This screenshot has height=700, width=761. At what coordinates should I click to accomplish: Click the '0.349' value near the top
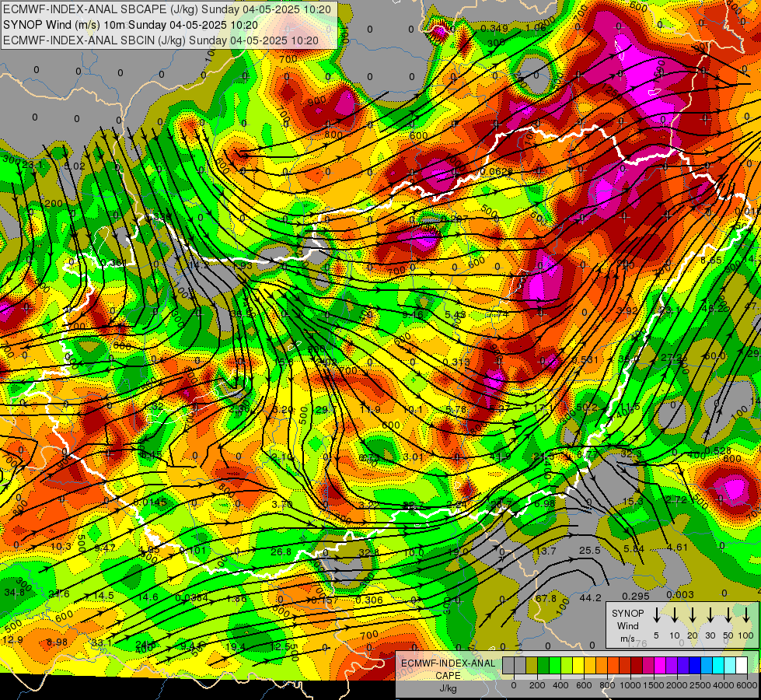point(494,29)
